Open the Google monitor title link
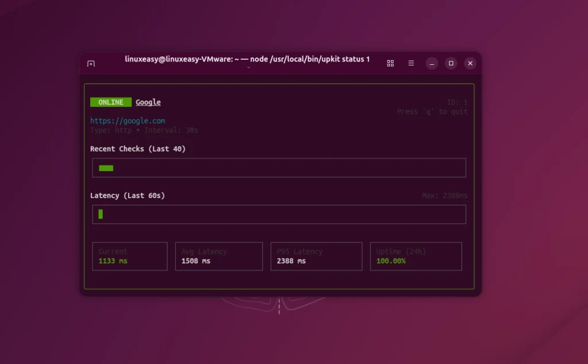588x364 pixels. click(148, 102)
